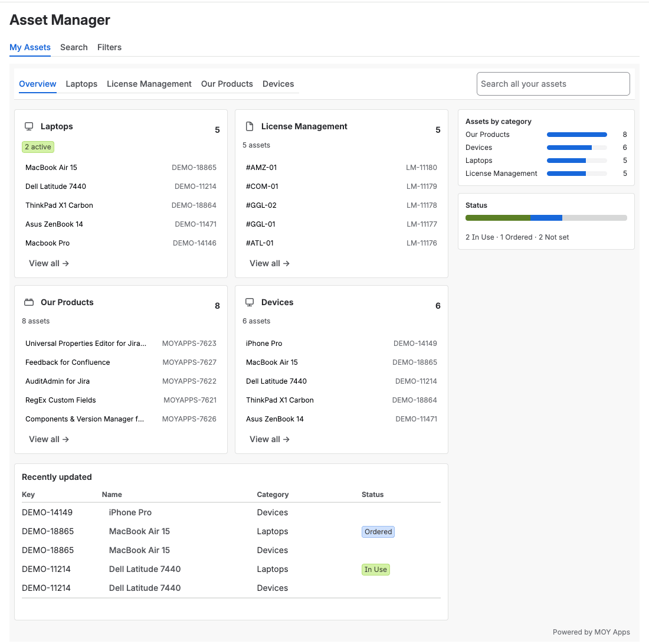Focus the Search all your assets field
Screen dimensions: 649x644
pos(553,84)
